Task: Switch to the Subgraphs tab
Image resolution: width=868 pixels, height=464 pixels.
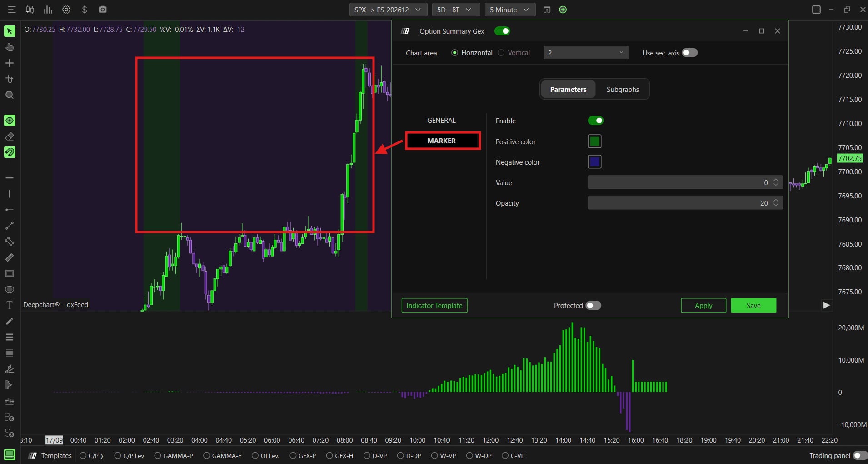Action: click(623, 89)
